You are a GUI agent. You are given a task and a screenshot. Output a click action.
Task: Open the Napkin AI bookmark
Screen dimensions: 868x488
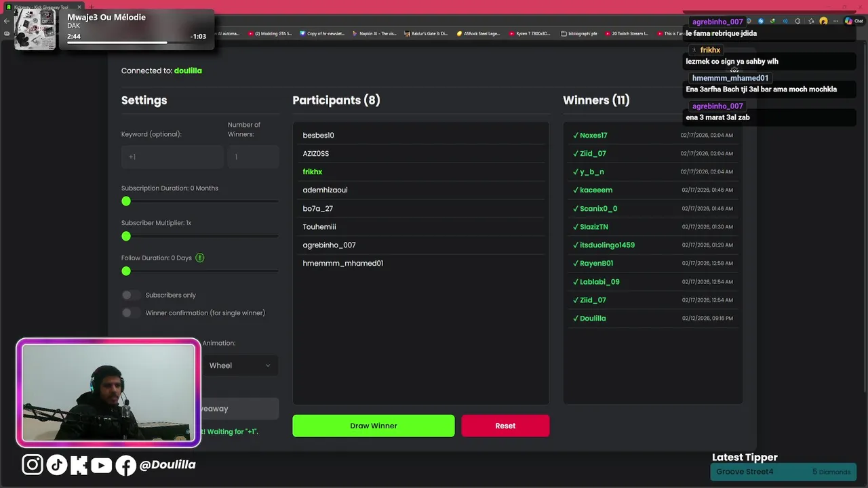tap(374, 33)
